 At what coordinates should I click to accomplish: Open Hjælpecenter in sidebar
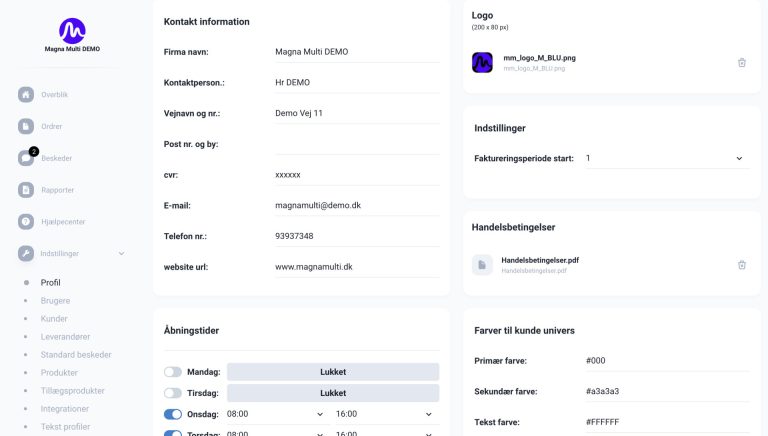click(63, 222)
